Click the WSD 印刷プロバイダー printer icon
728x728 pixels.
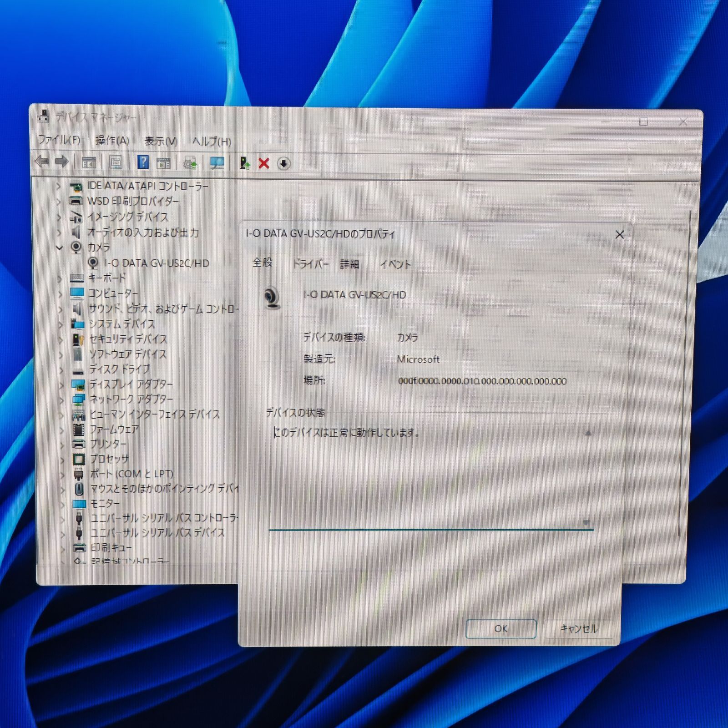[x=76, y=201]
